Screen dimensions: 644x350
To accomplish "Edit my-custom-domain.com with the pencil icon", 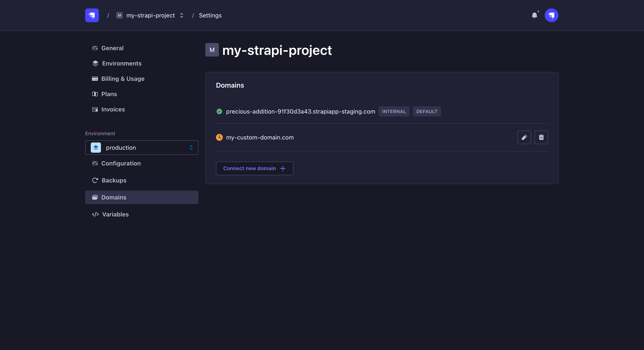I will (524, 137).
